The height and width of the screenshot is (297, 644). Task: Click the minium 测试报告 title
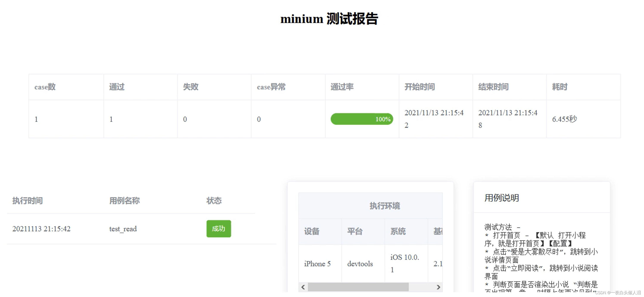pyautogui.click(x=329, y=19)
